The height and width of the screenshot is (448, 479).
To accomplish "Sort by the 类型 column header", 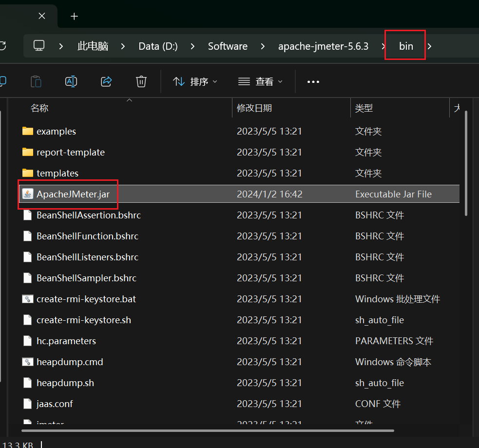I will [364, 108].
